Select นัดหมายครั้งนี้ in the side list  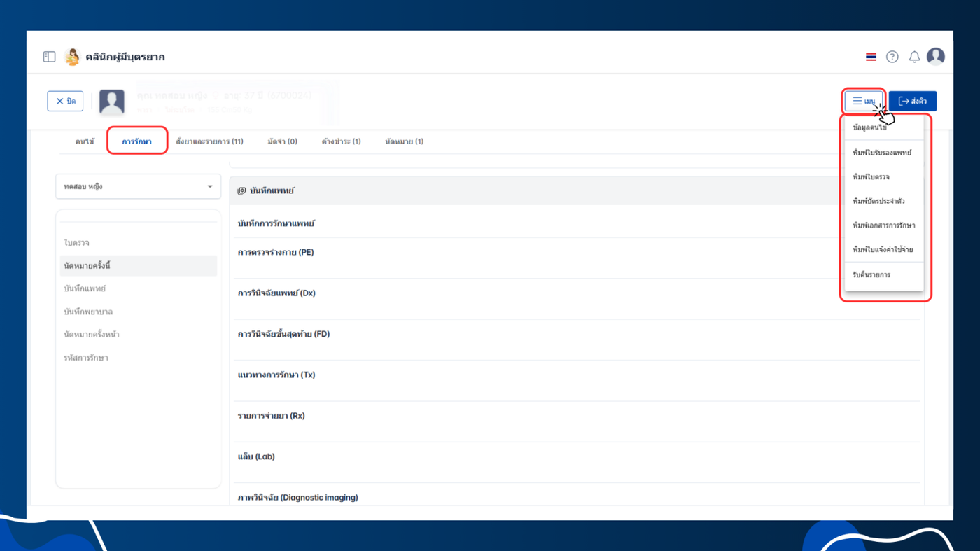(x=139, y=266)
